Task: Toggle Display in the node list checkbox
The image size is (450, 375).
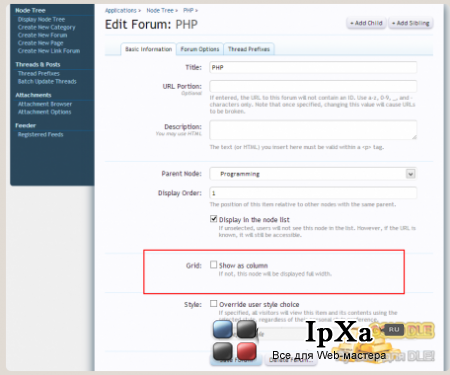Action: click(213, 219)
